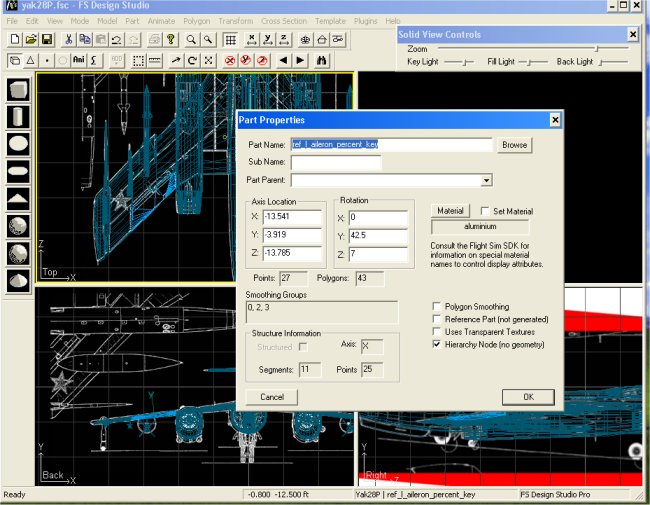Toggle the grid display toolbar icon
This screenshot has height=505, width=650.
click(230, 40)
